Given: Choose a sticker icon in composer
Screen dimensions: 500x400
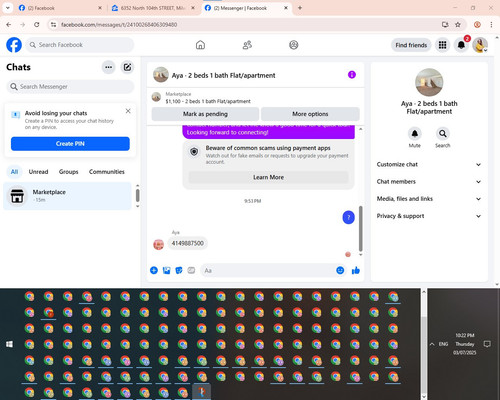Looking at the screenshot, I should click(179, 270).
